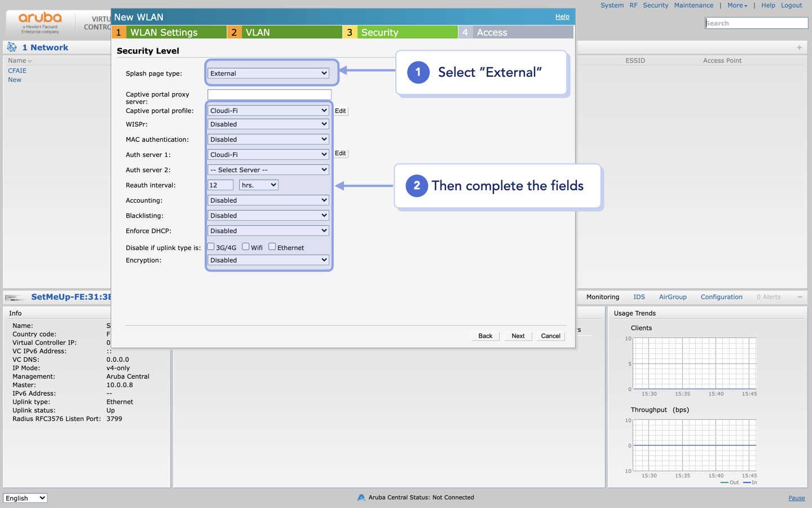Click the controller icon beside SetMeUp-FE
This screenshot has width=812, height=508.
14,297
